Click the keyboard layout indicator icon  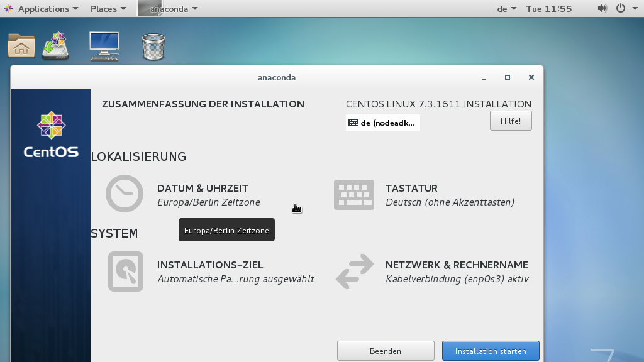pos(353,123)
